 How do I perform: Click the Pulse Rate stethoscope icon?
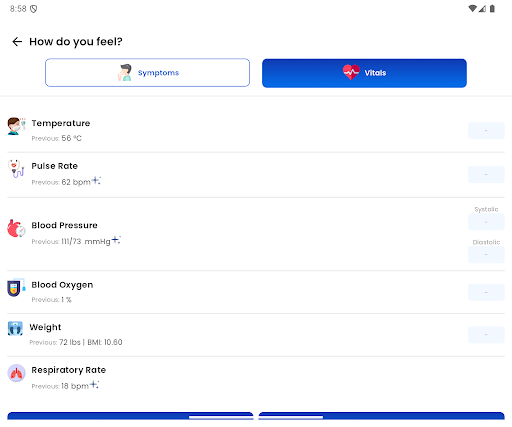(x=16, y=168)
